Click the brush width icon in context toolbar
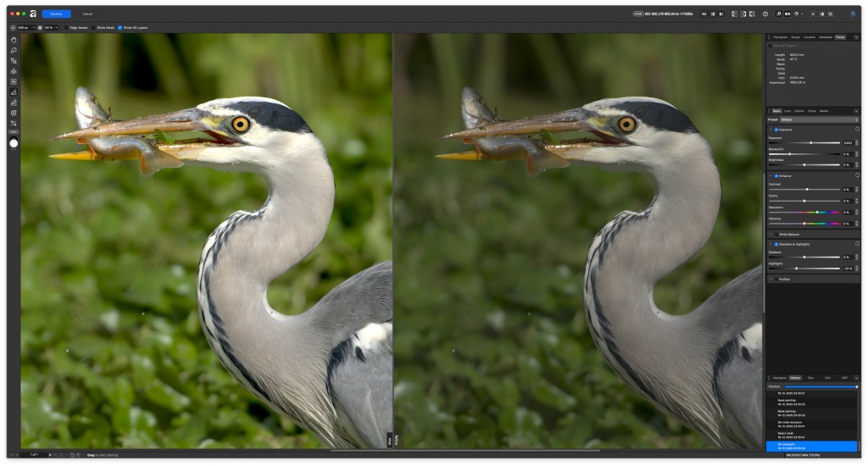 coord(13,28)
